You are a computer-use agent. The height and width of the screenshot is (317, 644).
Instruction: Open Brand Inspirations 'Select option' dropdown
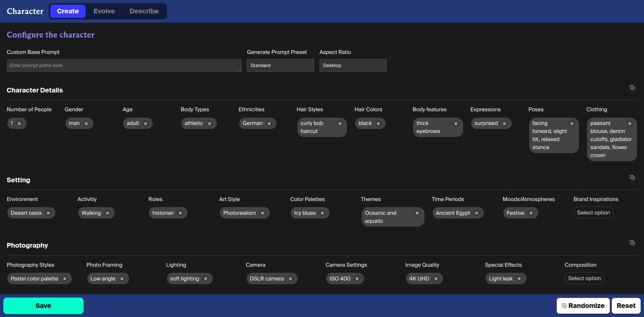593,213
